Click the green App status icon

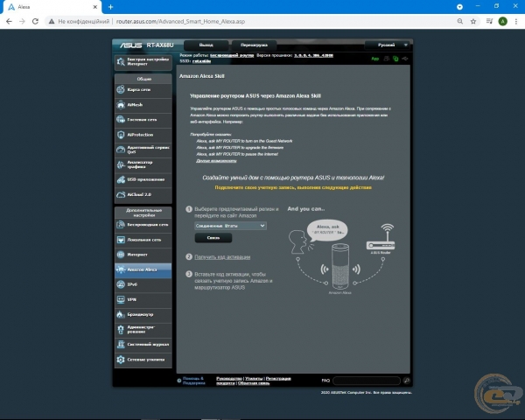(x=375, y=59)
